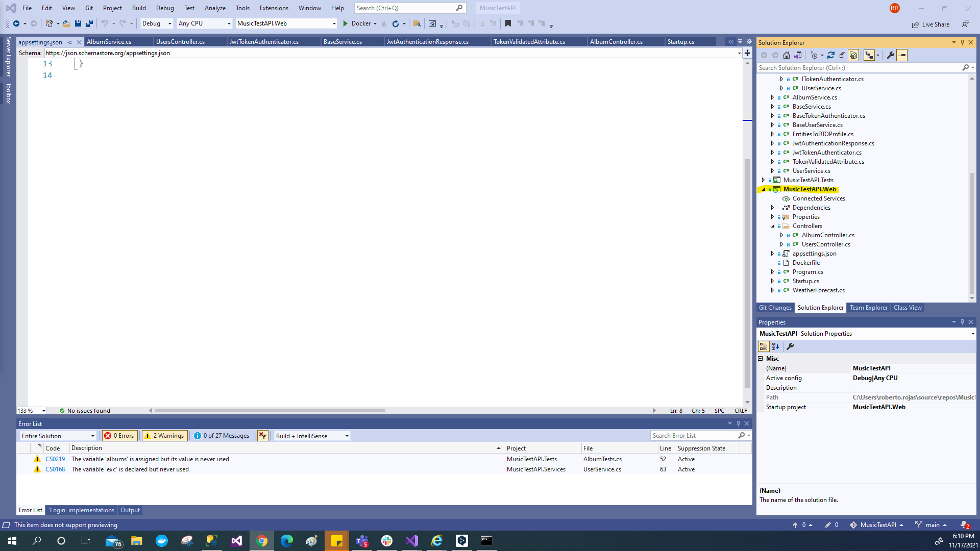
Task: Click the Save icon in the toolbar
Action: coord(78,23)
